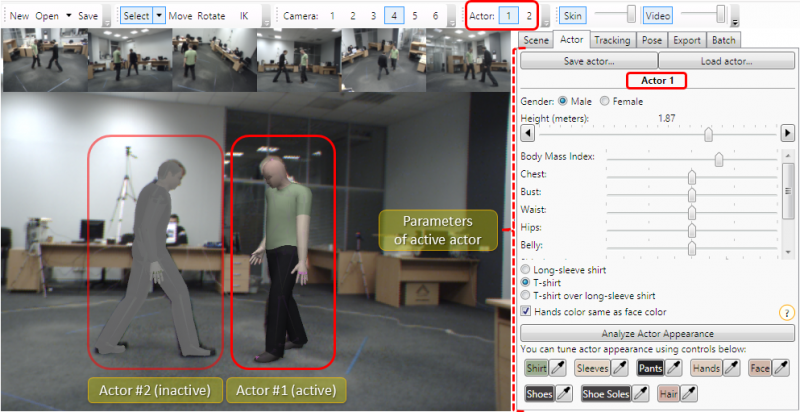This screenshot has height=412, width=800.
Task: Click the Body Mass Index slider
Action: (692, 160)
